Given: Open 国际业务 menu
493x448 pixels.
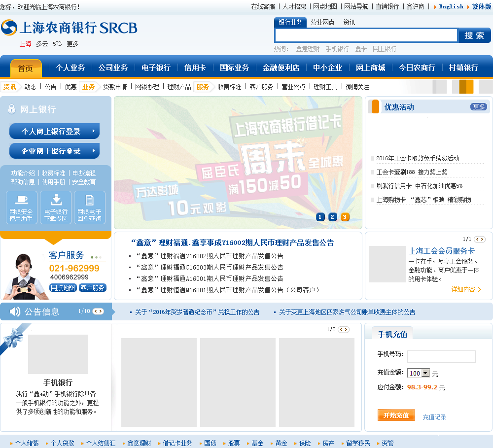Looking at the screenshot, I should [x=234, y=68].
